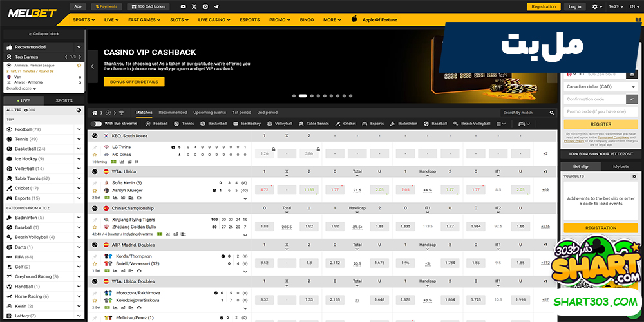This screenshot has width=644, height=322.
Task: Click previous banner arrow on carousel
Action: [92, 66]
